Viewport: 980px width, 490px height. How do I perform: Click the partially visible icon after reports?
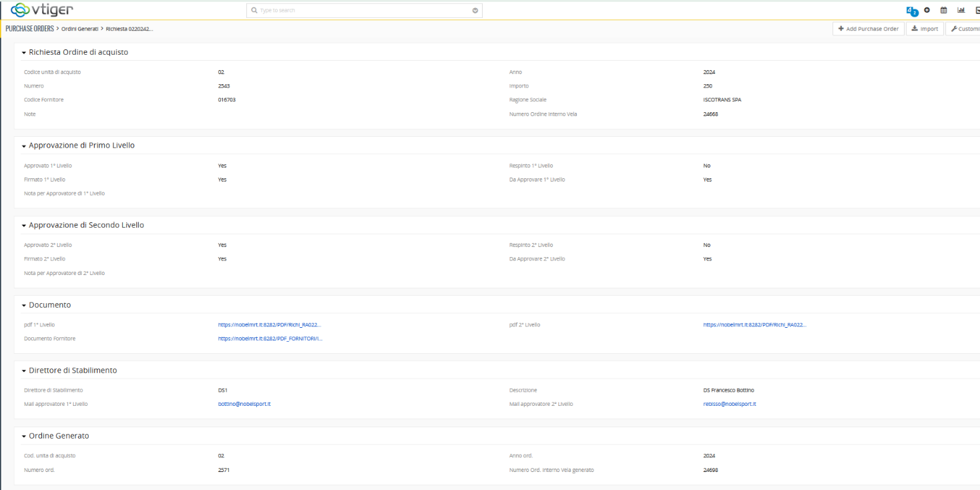(977, 10)
